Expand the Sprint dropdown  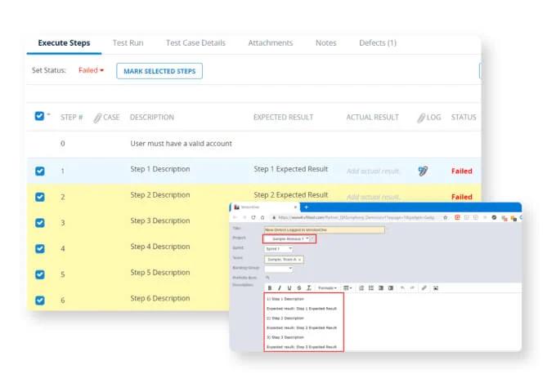[x=278, y=248]
